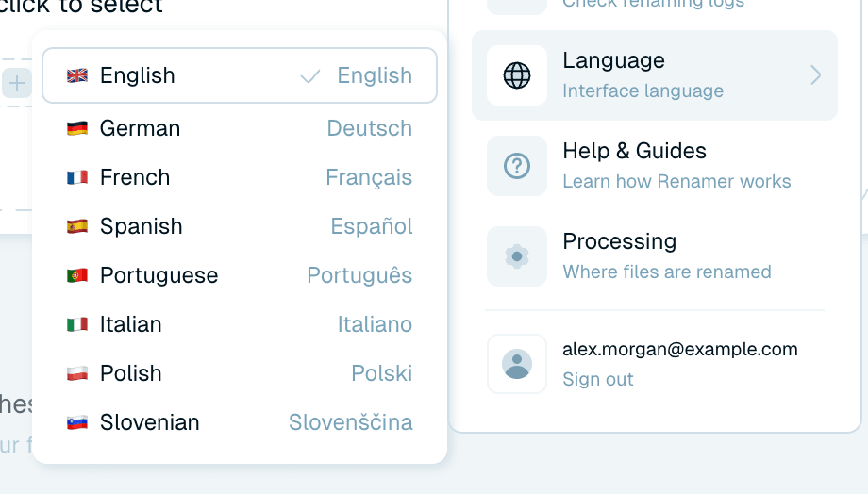Image resolution: width=868 pixels, height=494 pixels.
Task: Click the globe Language icon
Action: pos(517,75)
